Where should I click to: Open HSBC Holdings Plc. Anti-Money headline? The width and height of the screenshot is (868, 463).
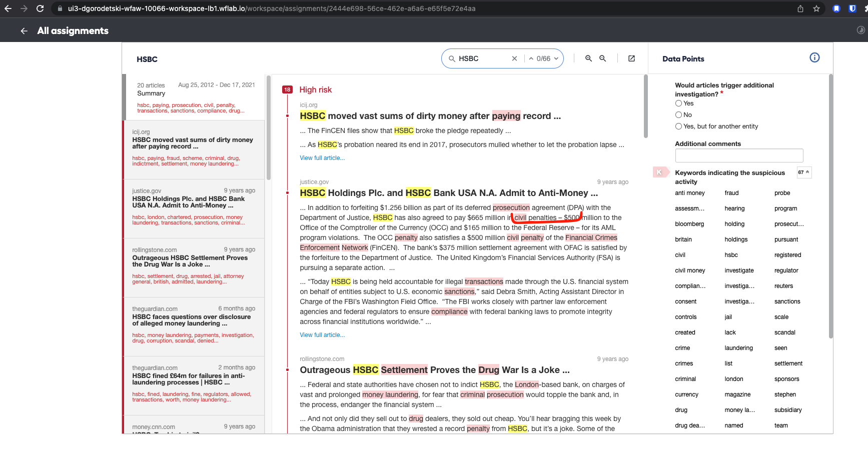(x=449, y=193)
